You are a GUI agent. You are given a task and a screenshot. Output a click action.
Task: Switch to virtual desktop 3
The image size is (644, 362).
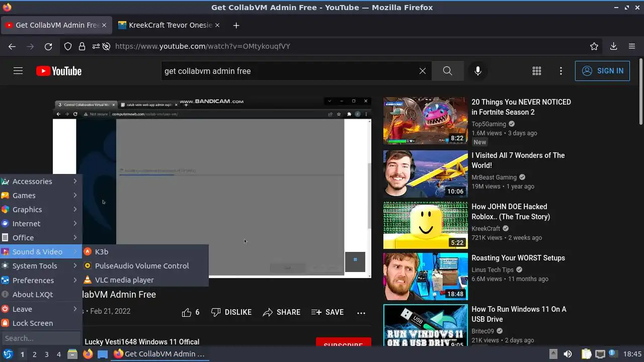tap(46, 354)
